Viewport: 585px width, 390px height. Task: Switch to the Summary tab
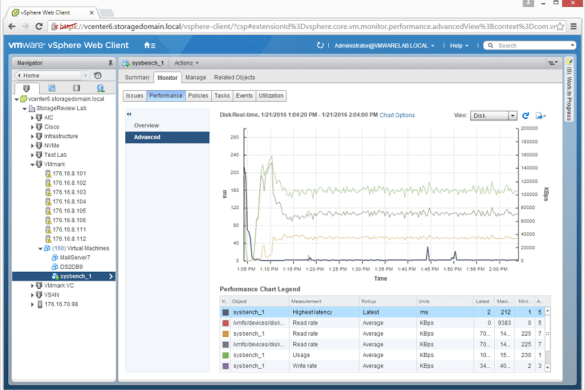[137, 77]
